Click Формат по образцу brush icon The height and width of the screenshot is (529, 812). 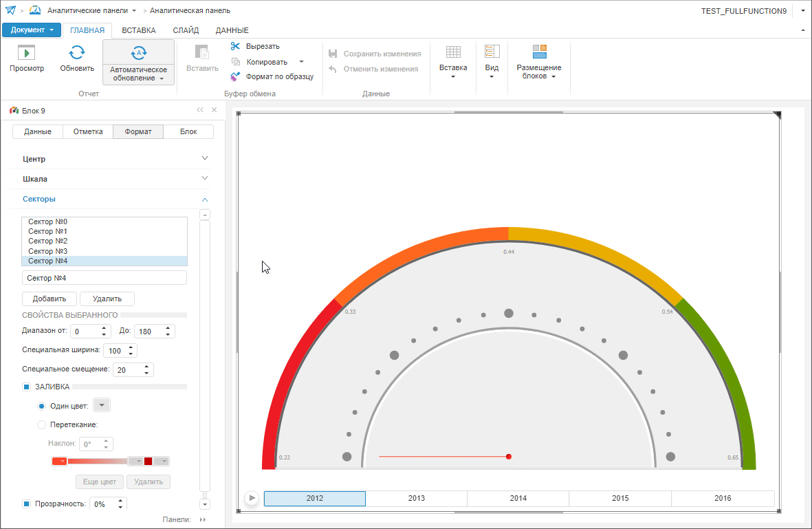[235, 76]
